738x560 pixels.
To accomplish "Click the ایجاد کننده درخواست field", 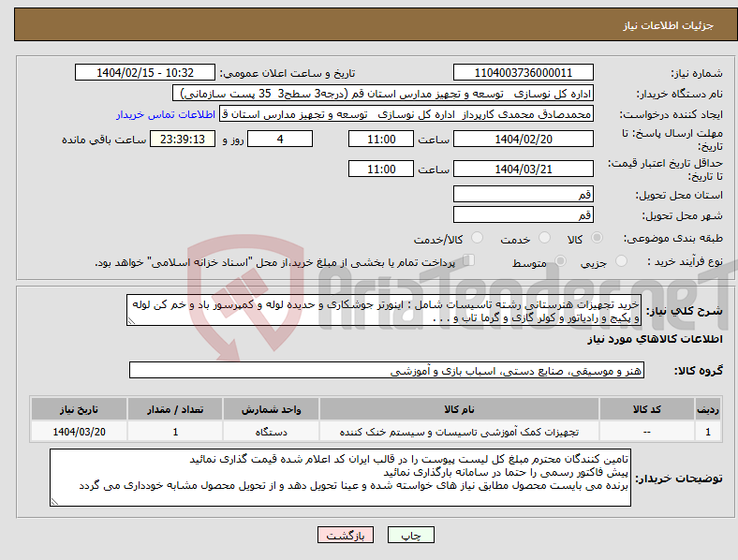I will coord(406,114).
